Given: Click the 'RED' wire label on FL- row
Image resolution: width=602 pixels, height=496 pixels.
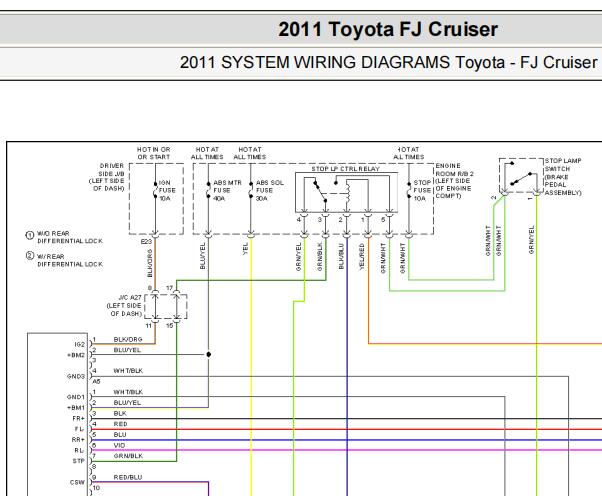Looking at the screenshot, I should tap(120, 424).
